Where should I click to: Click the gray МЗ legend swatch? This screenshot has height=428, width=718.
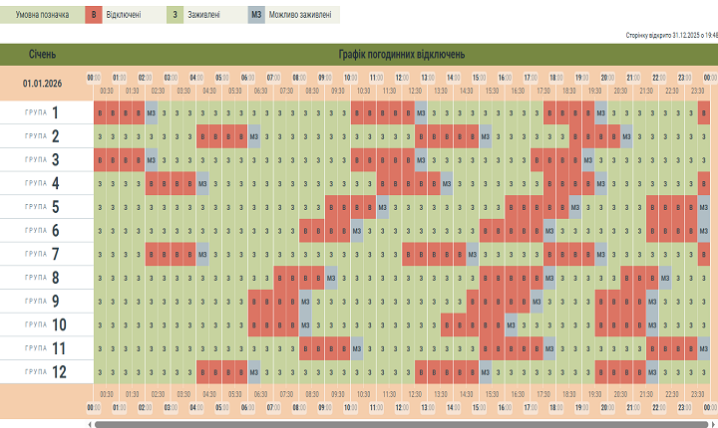pos(257,15)
